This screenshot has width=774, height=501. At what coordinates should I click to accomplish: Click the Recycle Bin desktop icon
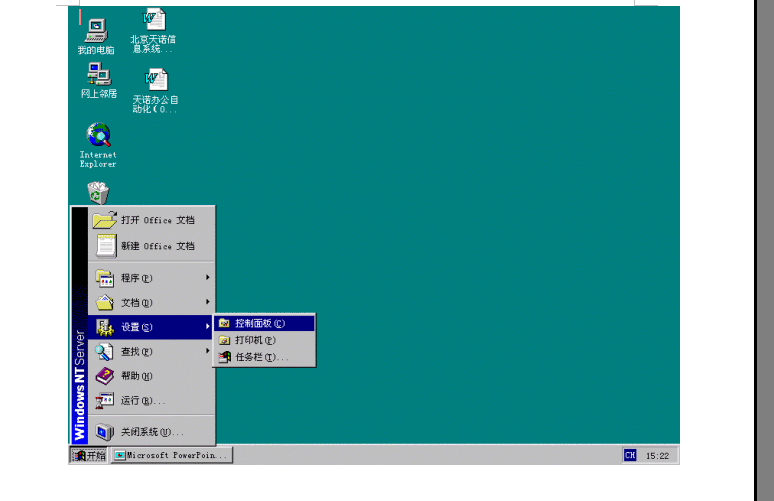point(98,192)
